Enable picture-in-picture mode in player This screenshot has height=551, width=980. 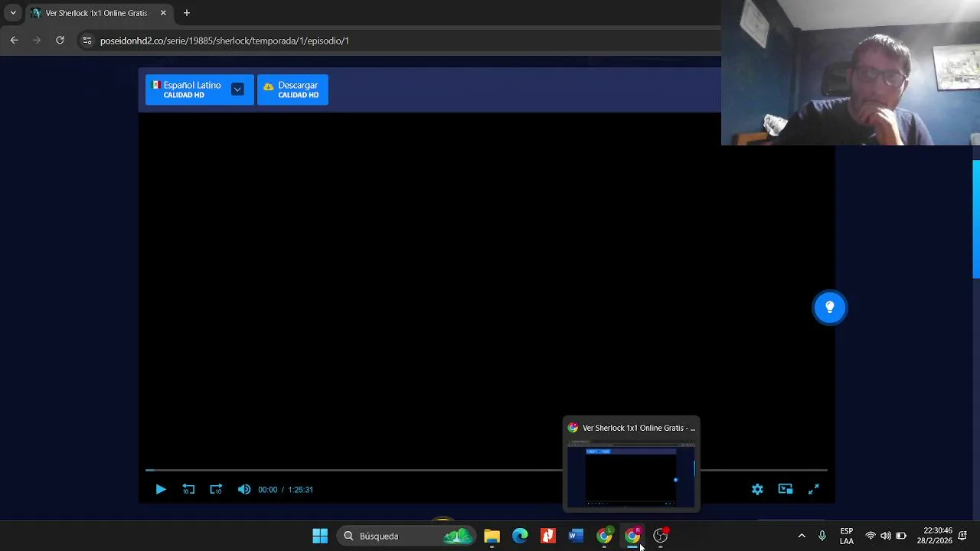point(786,489)
